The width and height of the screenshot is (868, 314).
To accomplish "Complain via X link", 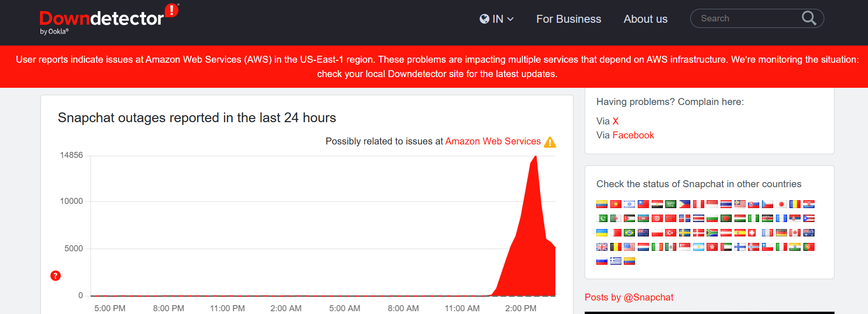I will click(615, 121).
